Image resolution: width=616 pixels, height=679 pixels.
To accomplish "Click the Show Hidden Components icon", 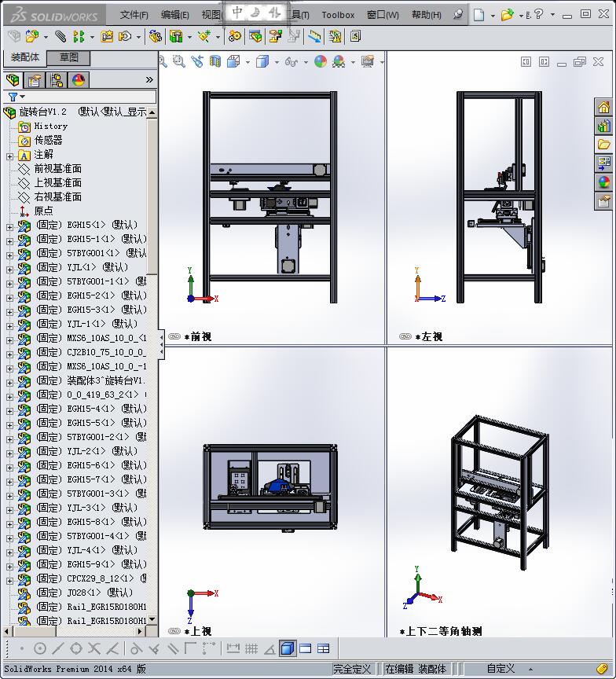I will pyautogui.click(x=155, y=37).
